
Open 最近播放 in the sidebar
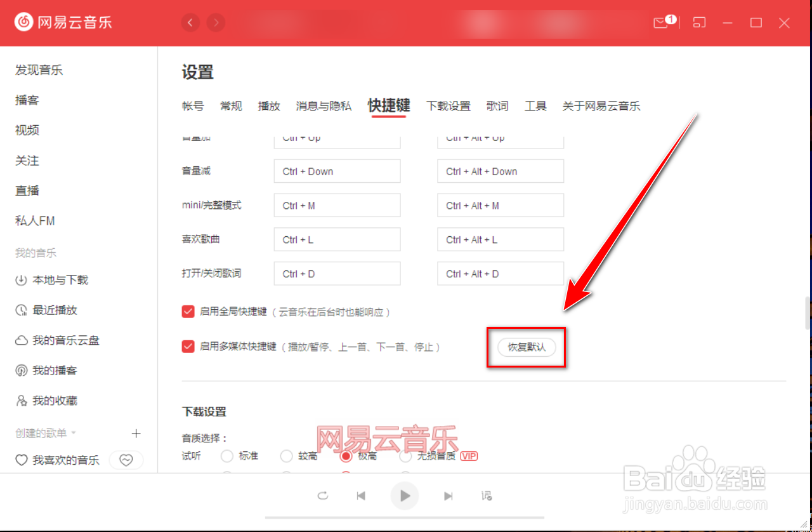[46, 310]
